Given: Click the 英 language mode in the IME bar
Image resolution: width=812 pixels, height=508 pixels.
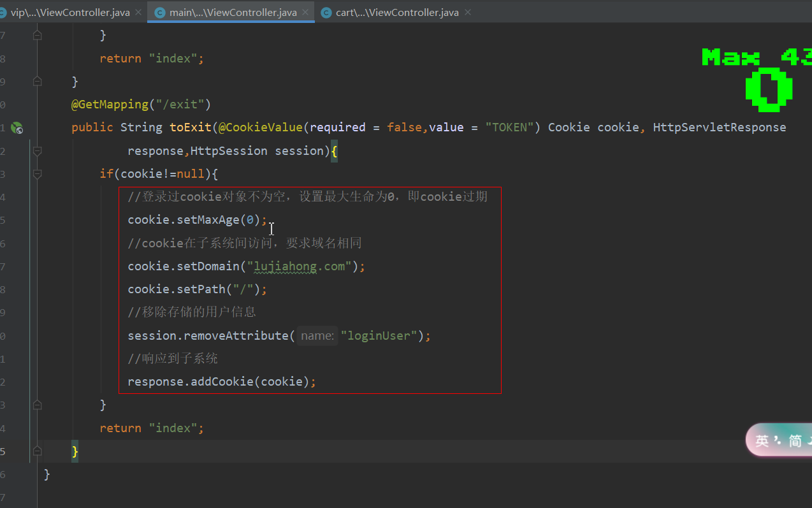Looking at the screenshot, I should coord(762,440).
